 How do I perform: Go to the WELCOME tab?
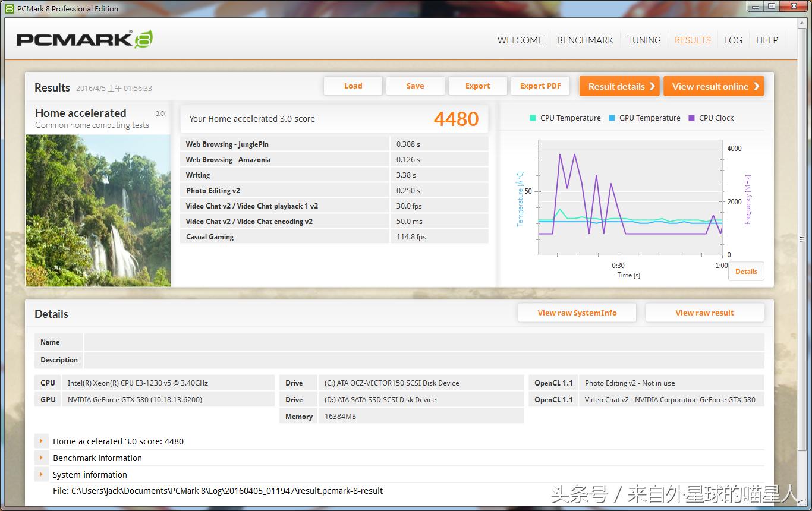520,40
